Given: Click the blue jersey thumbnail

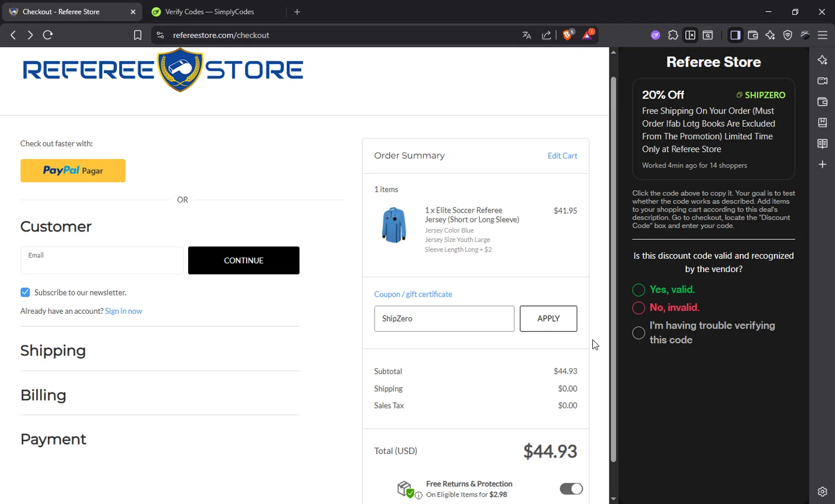Looking at the screenshot, I should coord(394,225).
